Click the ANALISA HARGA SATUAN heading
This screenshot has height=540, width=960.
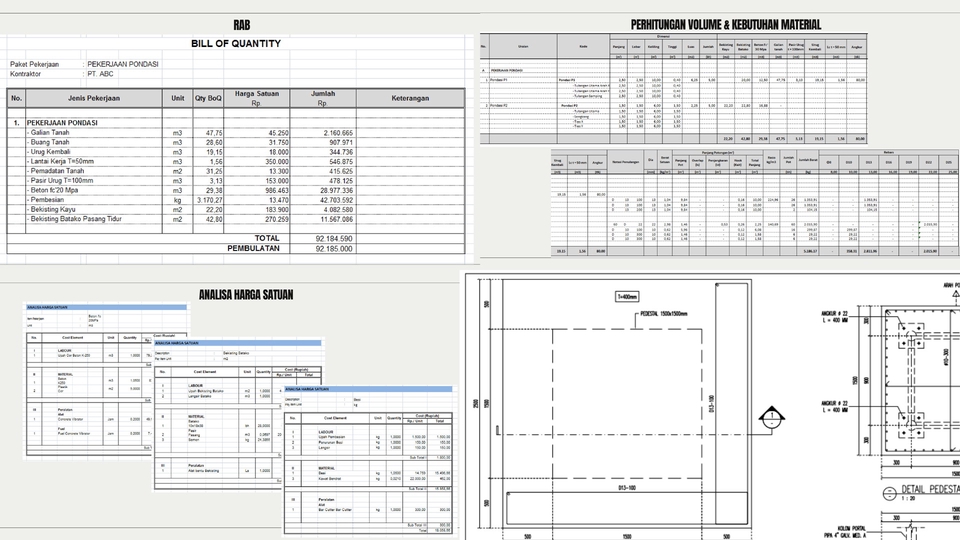click(x=246, y=295)
